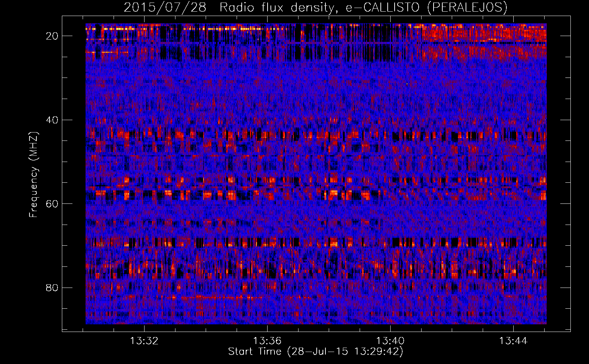
Task: Click the 40 MHz frequency tick label
Action: 52,120
